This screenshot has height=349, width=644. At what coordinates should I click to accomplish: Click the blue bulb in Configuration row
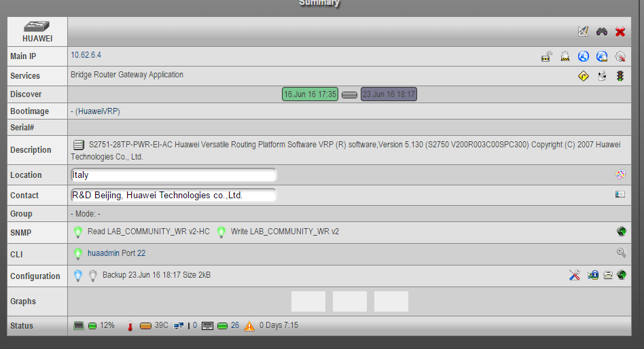[78, 276]
